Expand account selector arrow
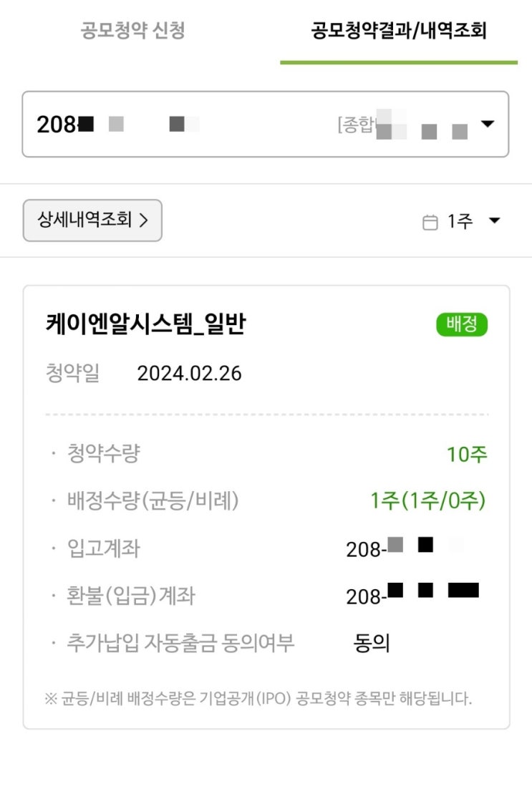The image size is (532, 799). pos(488,124)
